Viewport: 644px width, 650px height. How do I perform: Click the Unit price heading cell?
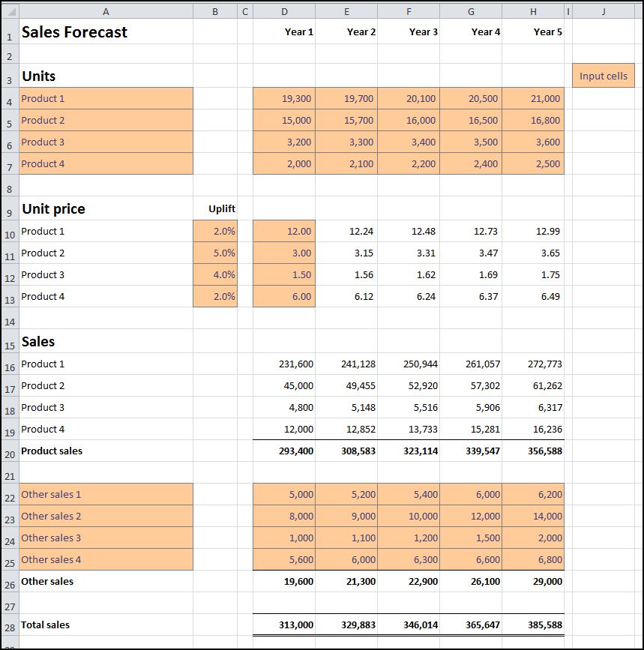106,208
